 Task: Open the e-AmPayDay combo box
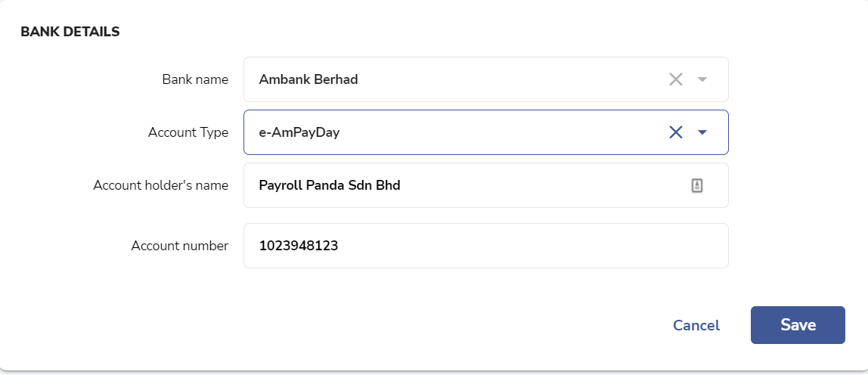coord(485,132)
